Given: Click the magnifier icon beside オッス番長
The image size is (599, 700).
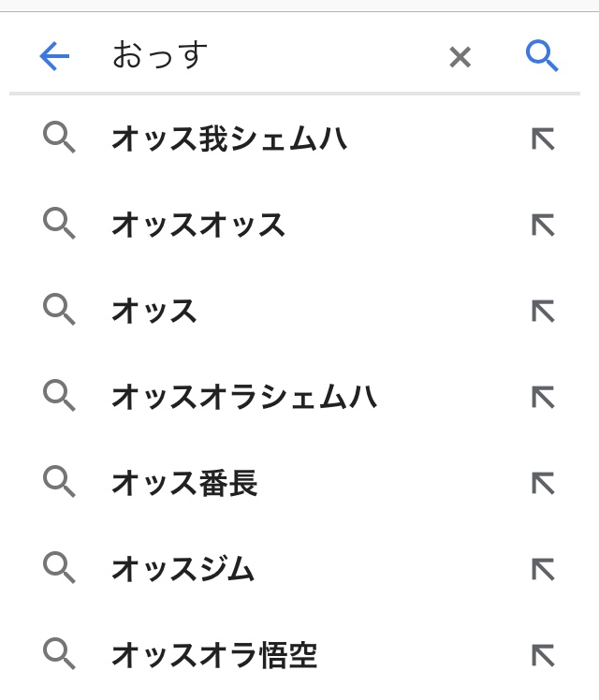Looking at the screenshot, I should 60,483.
